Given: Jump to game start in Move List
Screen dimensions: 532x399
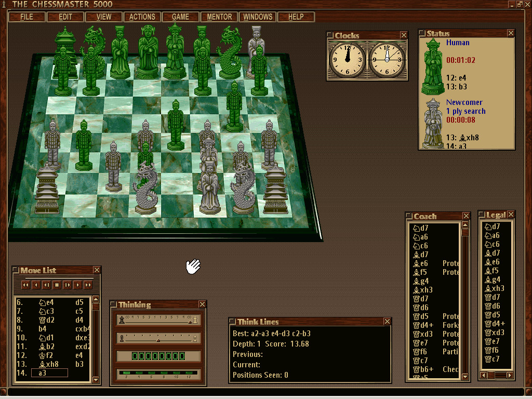Looking at the screenshot, I should pos(25,285).
